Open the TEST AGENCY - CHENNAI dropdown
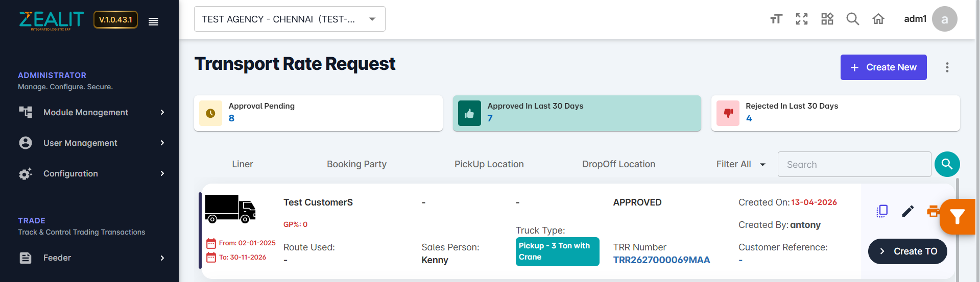 (x=290, y=19)
